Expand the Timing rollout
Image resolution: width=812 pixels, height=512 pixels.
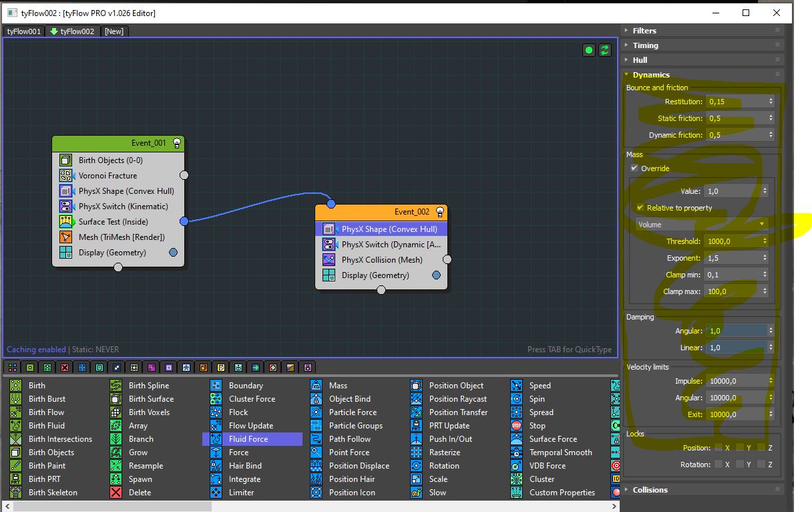click(702, 45)
